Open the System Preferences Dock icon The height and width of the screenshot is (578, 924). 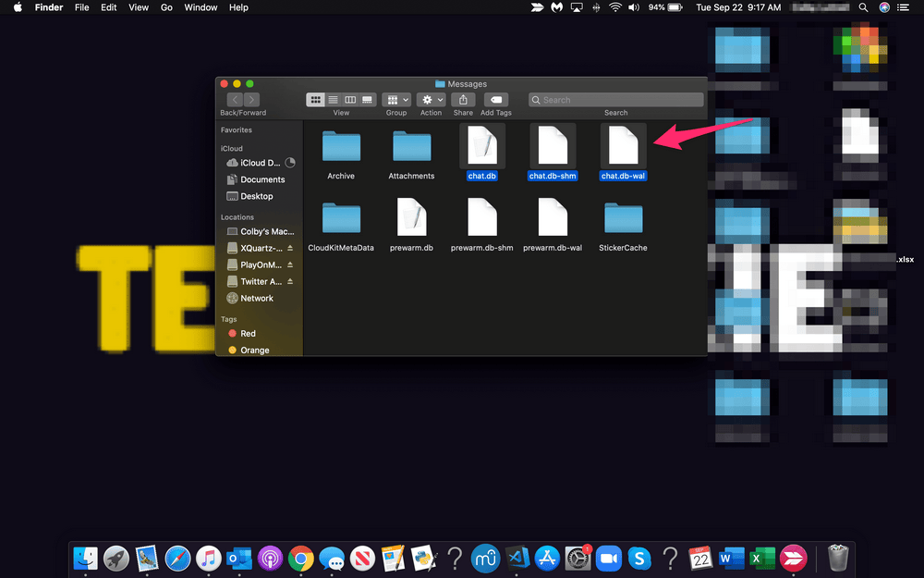coord(577,559)
